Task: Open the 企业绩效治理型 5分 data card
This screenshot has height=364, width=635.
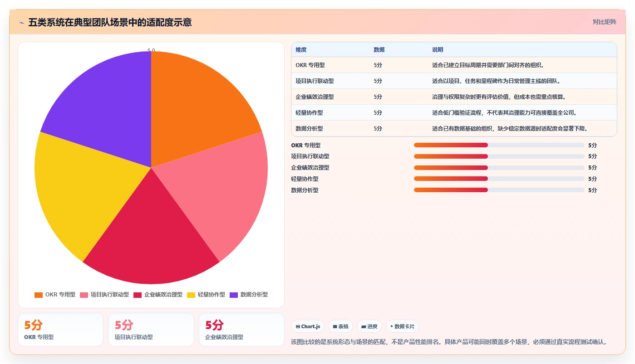Action: click(x=241, y=330)
